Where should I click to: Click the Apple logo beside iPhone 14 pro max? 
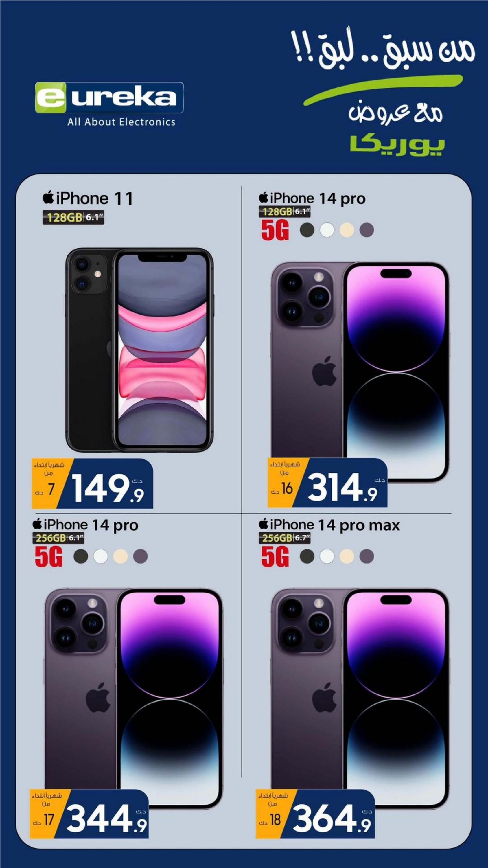coord(264,525)
